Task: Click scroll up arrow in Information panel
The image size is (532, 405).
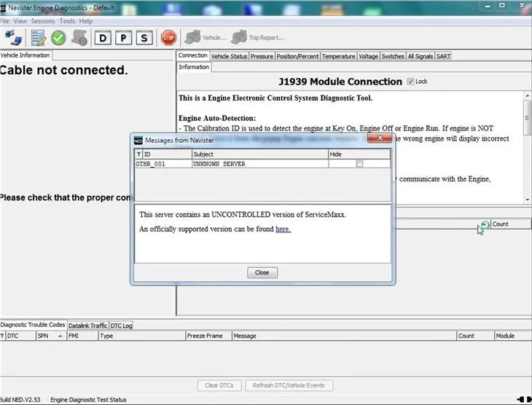Action: (528, 96)
